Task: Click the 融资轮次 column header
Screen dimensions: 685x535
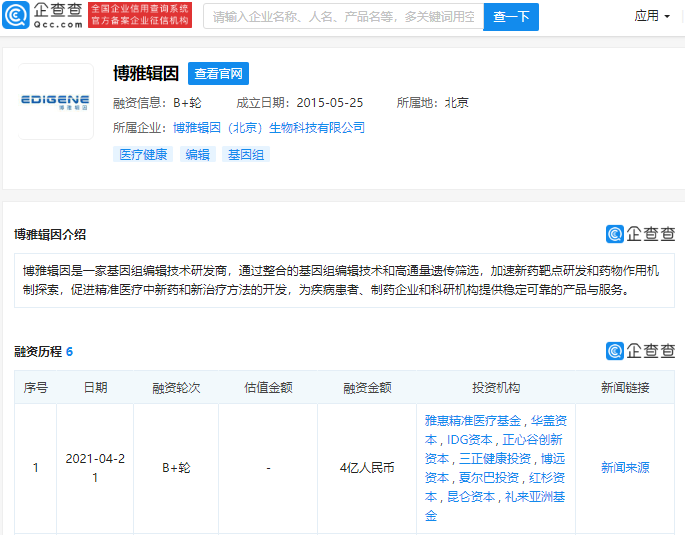Action: [x=176, y=387]
